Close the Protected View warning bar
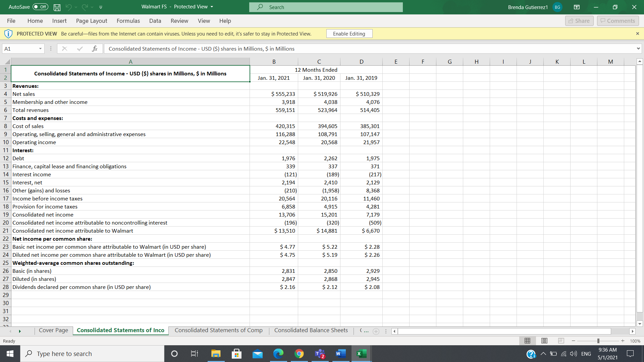The height and width of the screenshot is (362, 644). coord(637,34)
